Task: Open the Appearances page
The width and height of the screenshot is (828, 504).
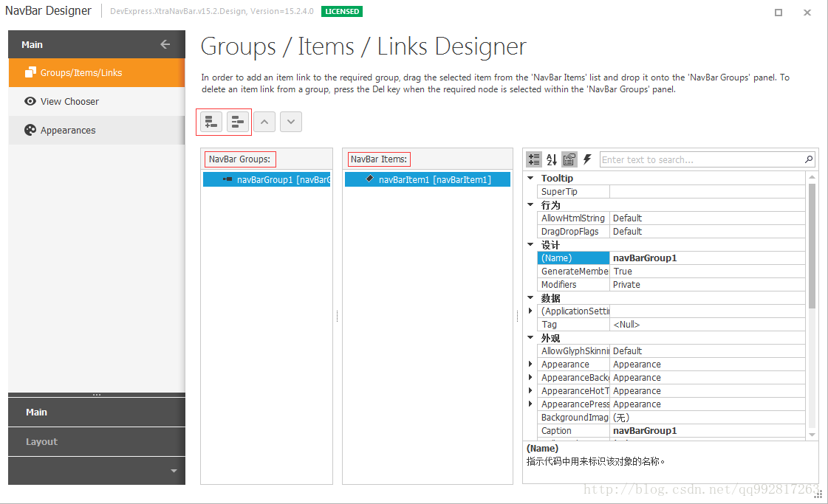Action: click(x=97, y=130)
